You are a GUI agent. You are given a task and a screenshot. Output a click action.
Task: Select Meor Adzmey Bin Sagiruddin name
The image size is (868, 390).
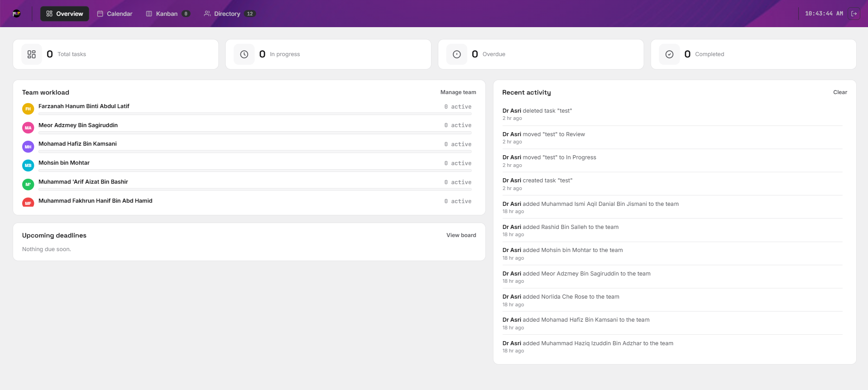coord(78,125)
